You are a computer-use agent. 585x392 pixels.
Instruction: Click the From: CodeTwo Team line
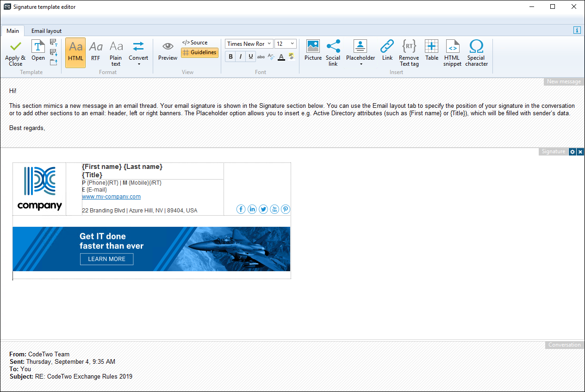[x=39, y=355]
